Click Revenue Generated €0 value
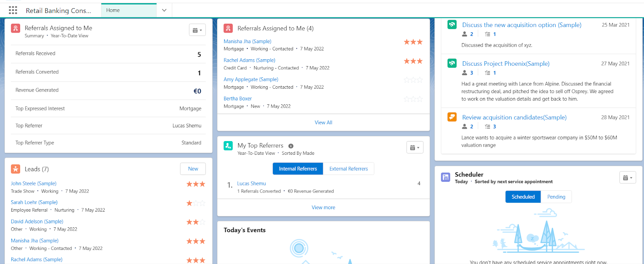644x264 pixels. (197, 91)
